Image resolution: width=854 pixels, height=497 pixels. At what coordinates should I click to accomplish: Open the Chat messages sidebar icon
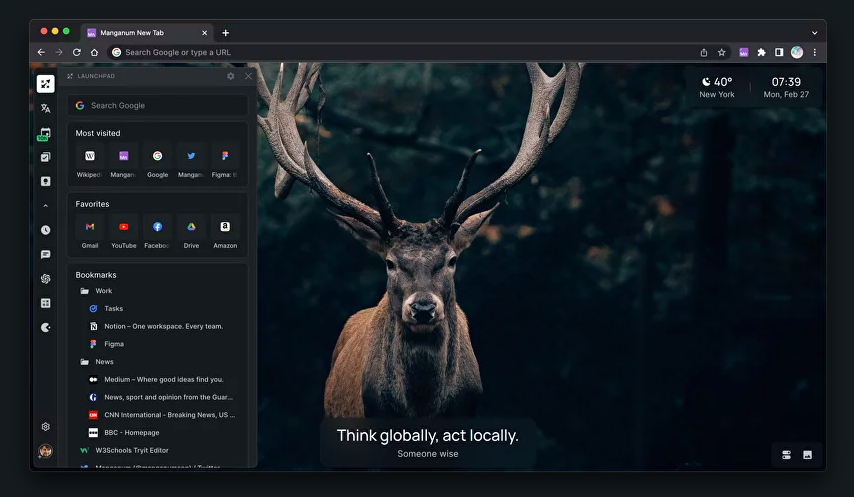[46, 254]
